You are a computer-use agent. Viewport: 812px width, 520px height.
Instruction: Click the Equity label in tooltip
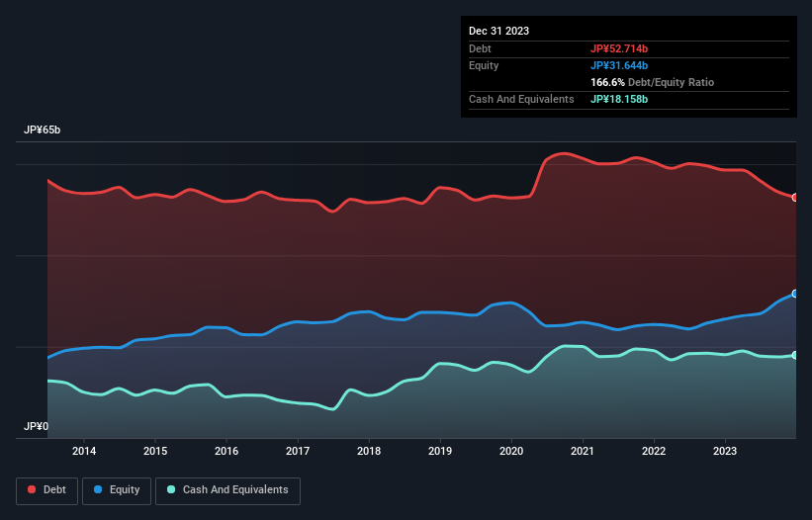tap(484, 65)
